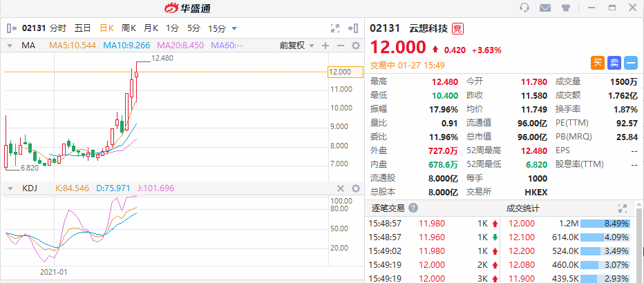Image resolution: width=644 pixels, height=283 pixels.
Task: Click the 成交额 value 1.762亿
Action: coord(623,95)
